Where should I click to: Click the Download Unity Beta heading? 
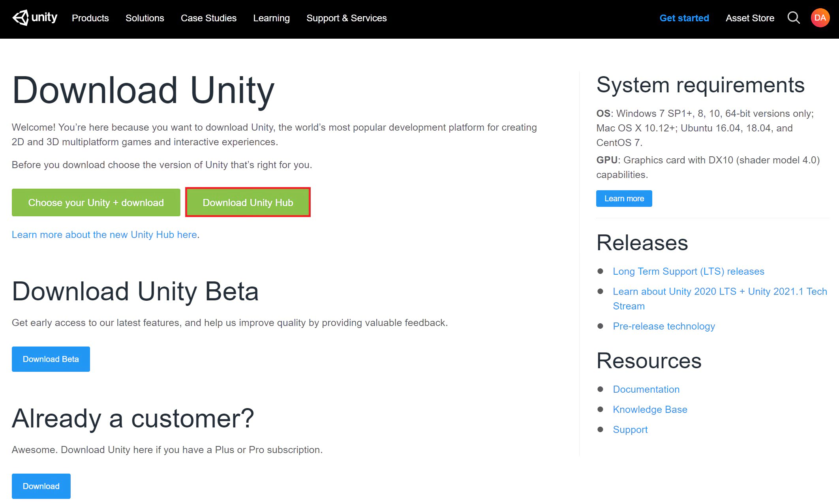click(135, 292)
